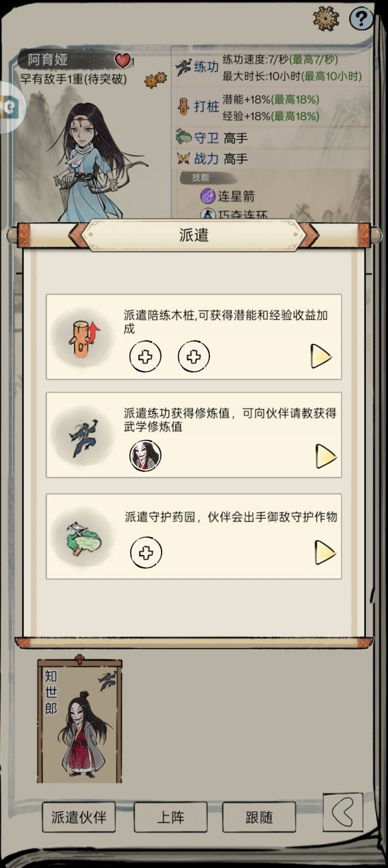The width and height of the screenshot is (388, 868).
Task: Click the herb garden guard icon
Action: click(84, 538)
